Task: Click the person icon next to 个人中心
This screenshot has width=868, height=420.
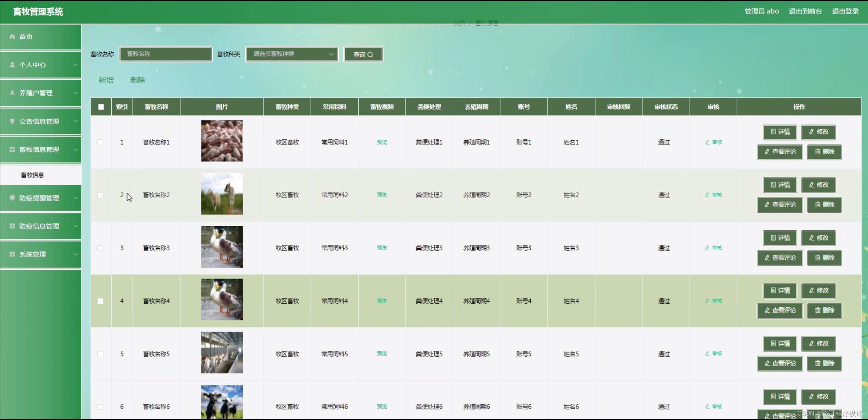Action: click(x=12, y=64)
